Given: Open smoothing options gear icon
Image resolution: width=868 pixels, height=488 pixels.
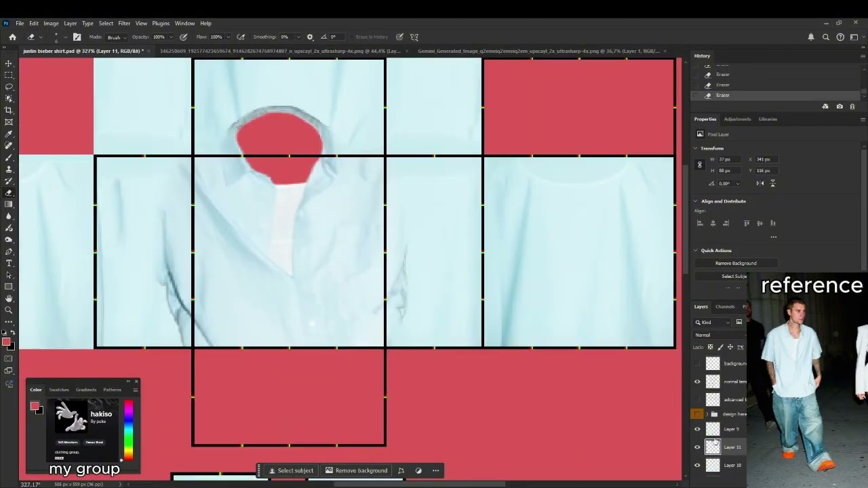Looking at the screenshot, I should [310, 37].
